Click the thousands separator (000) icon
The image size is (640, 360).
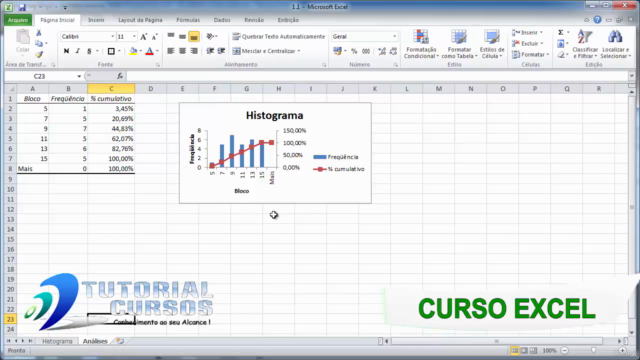tap(366, 51)
